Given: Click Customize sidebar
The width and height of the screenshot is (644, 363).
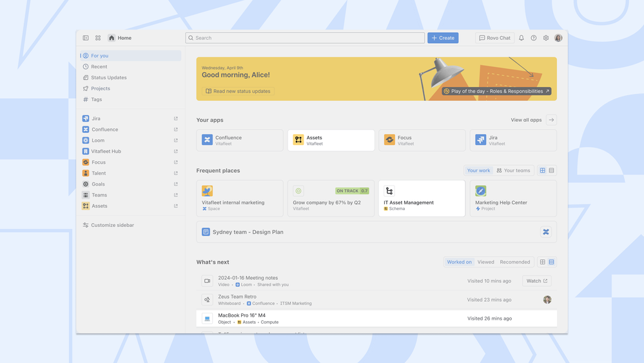Looking at the screenshot, I should click(x=108, y=225).
